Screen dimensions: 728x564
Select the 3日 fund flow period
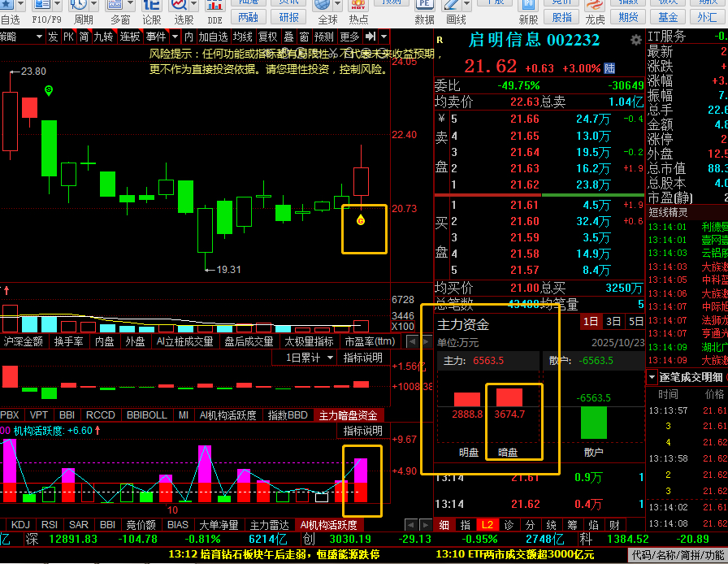click(x=613, y=321)
